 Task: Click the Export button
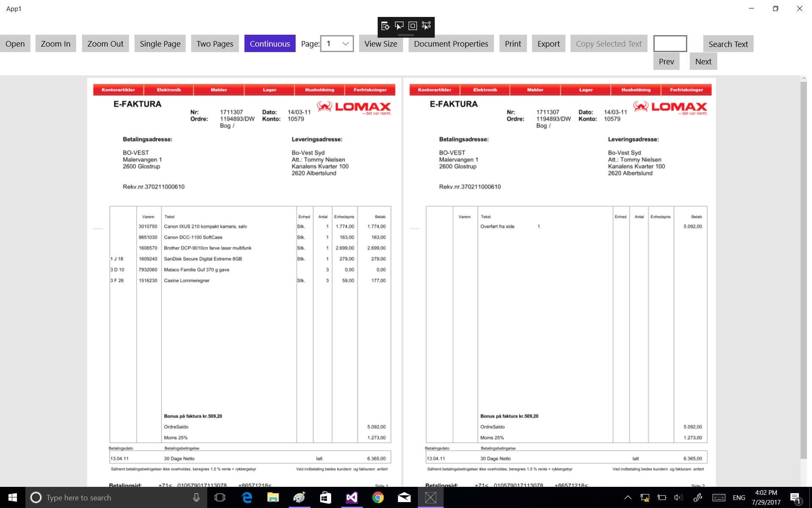[549, 44]
